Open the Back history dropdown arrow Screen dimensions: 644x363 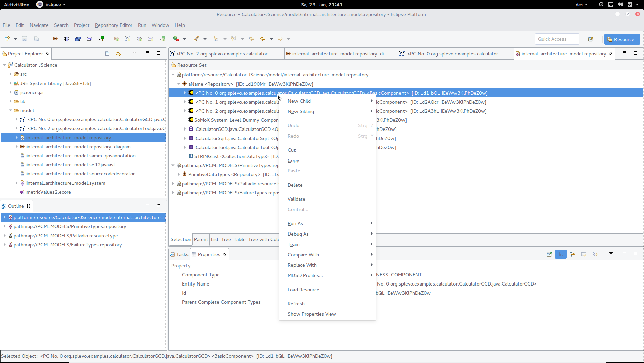(x=271, y=39)
